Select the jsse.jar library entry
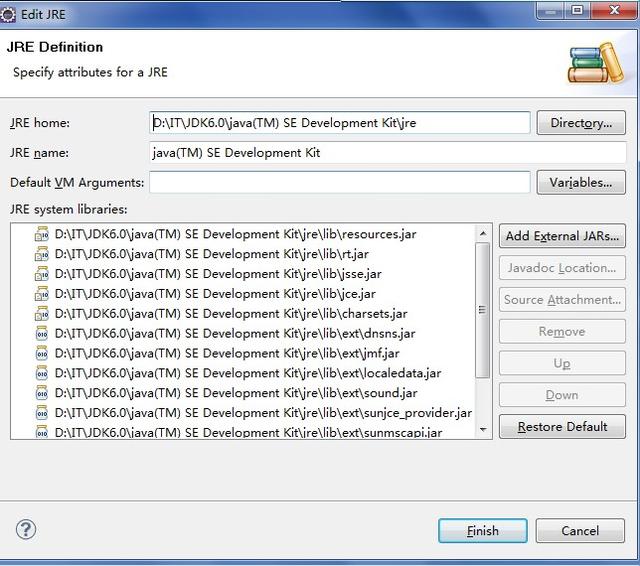Image resolution: width=640 pixels, height=566 pixels. coord(218,274)
